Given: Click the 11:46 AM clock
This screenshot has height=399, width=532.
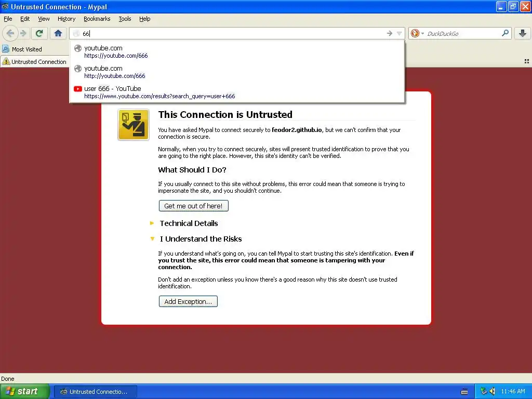Looking at the screenshot, I should (513, 391).
